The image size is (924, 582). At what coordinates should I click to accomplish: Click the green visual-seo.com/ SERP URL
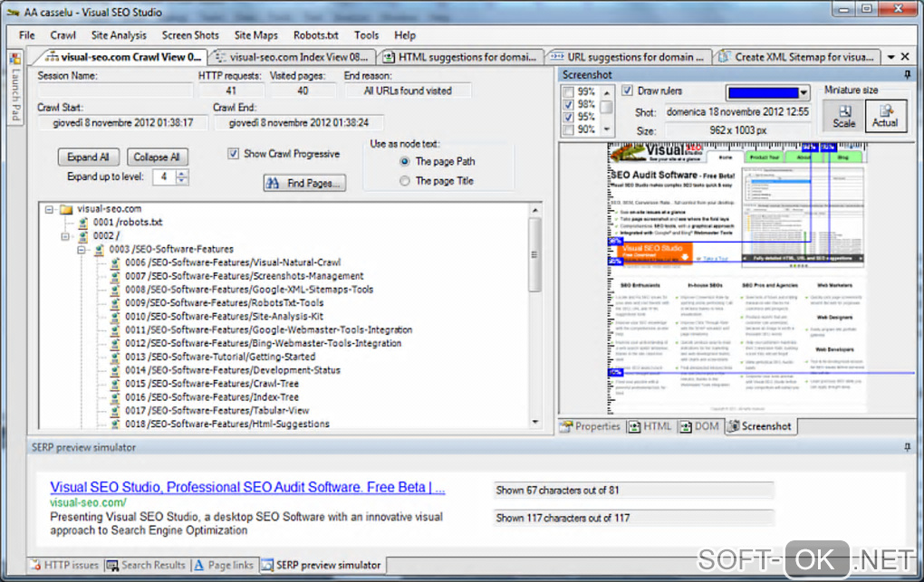tap(88, 502)
